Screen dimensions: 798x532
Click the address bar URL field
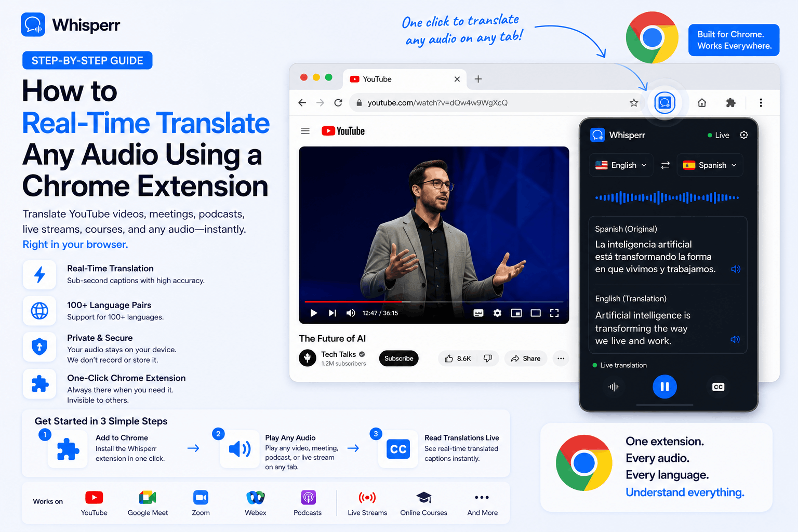click(x=496, y=103)
